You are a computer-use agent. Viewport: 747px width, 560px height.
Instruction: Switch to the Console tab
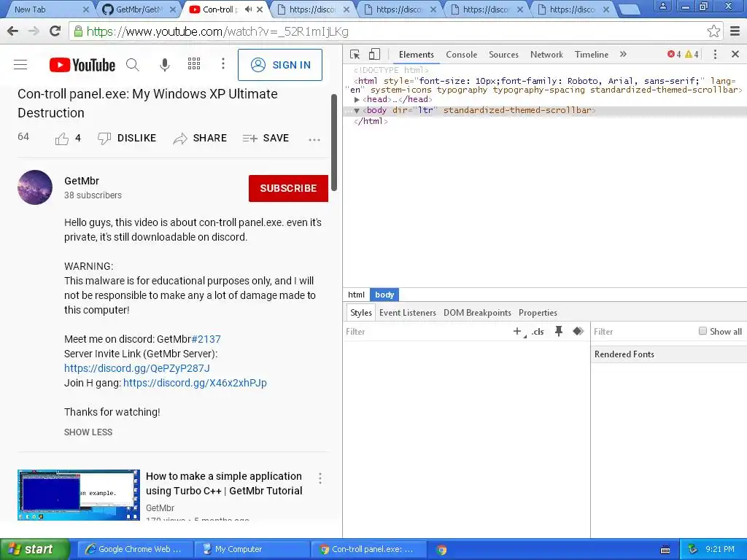coord(461,54)
